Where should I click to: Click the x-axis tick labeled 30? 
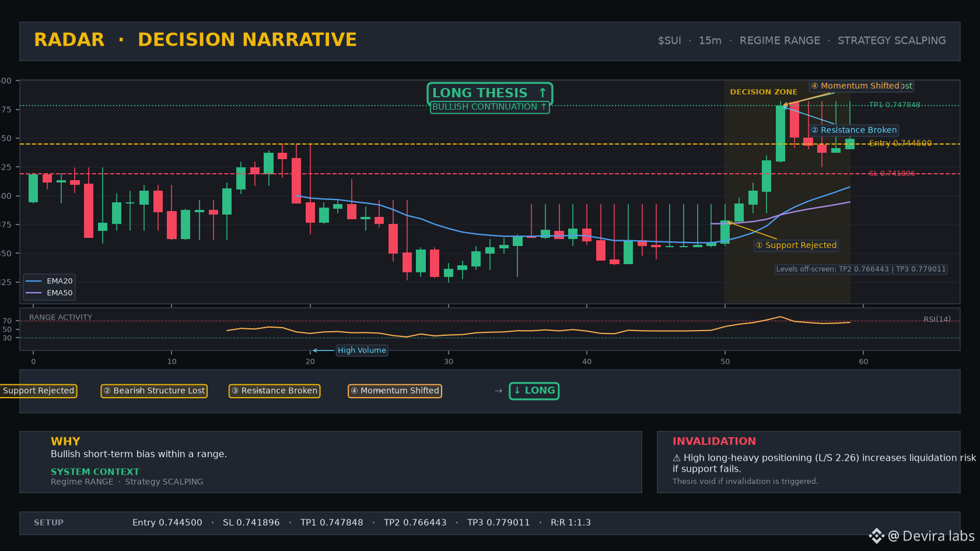449,362
